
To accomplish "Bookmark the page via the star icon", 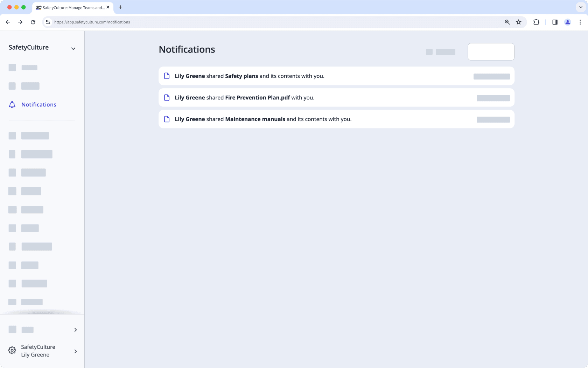I will pyautogui.click(x=518, y=22).
